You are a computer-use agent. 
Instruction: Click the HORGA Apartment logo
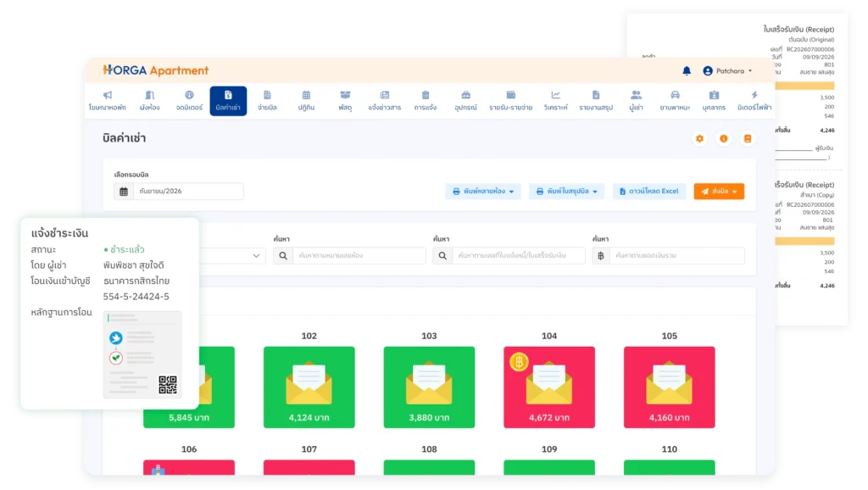[x=156, y=70]
